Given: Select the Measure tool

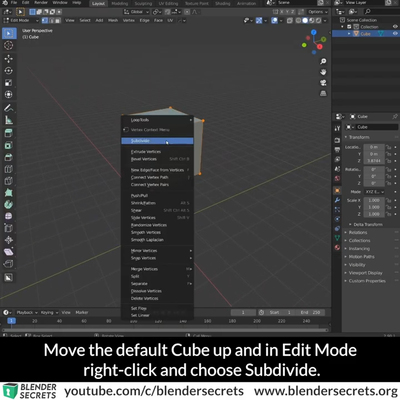Looking at the screenshot, I should (9, 120).
